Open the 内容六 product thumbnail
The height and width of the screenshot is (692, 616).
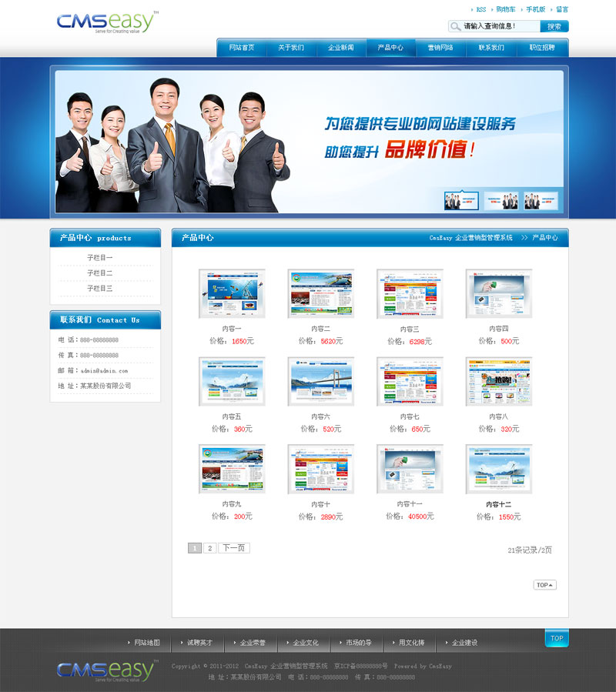click(x=321, y=381)
